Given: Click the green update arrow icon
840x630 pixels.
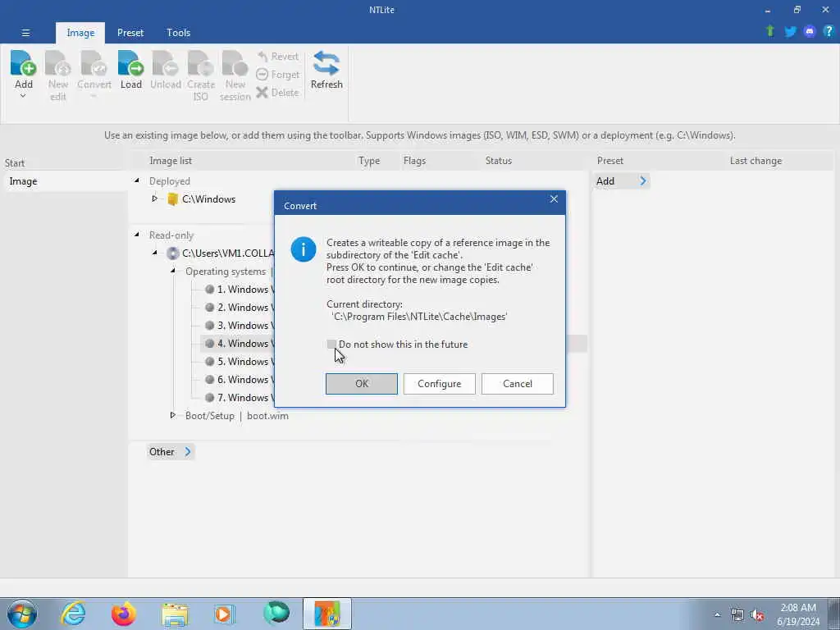Looking at the screenshot, I should (770, 31).
